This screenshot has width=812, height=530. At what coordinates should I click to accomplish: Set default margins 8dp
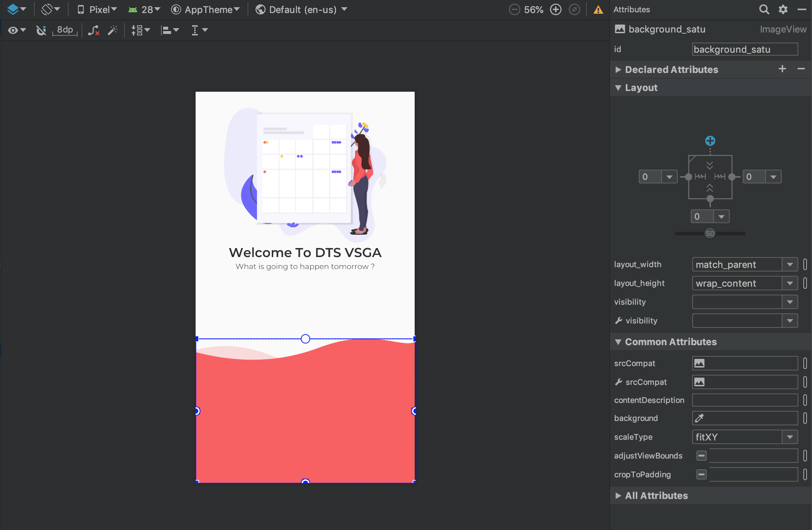pos(65,30)
